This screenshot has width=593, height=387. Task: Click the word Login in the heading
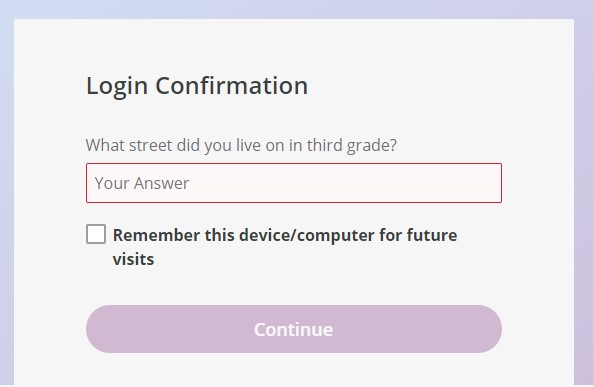point(117,87)
